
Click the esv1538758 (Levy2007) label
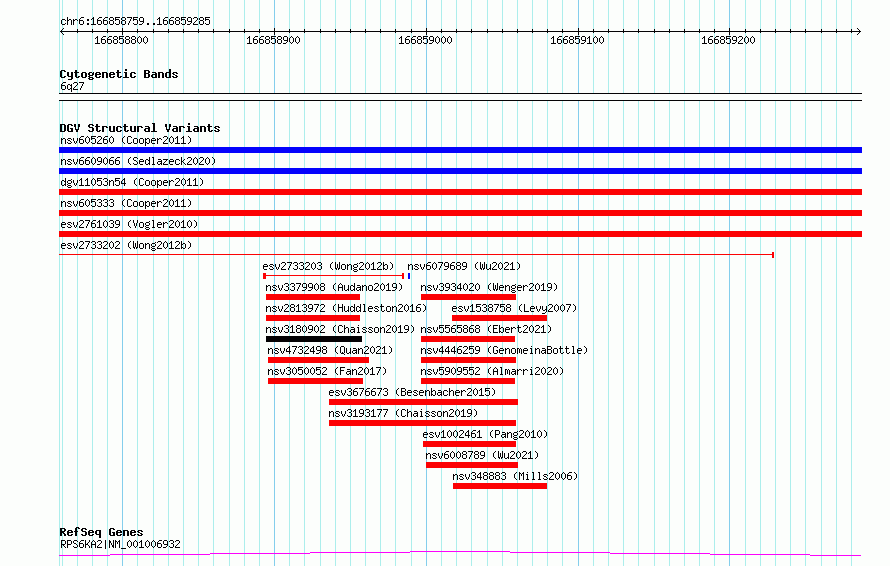tap(514, 308)
